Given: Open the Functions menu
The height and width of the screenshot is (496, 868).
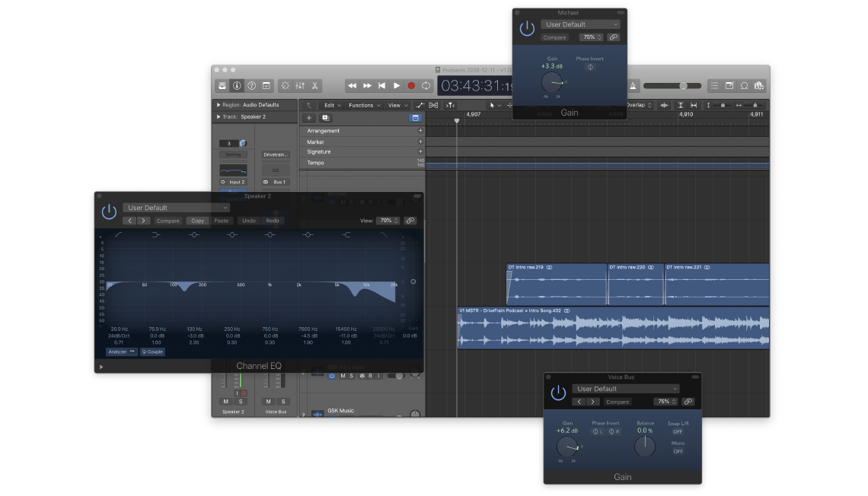Looking at the screenshot, I should tap(364, 106).
